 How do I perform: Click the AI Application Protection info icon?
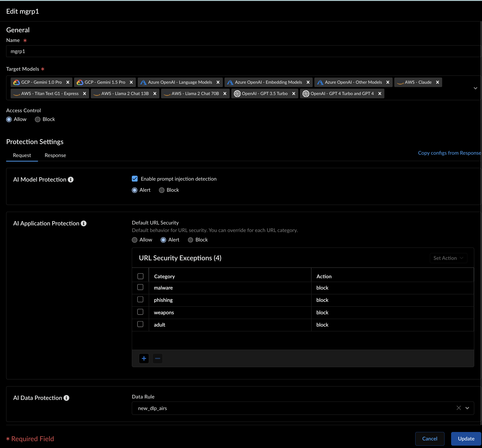tap(84, 224)
